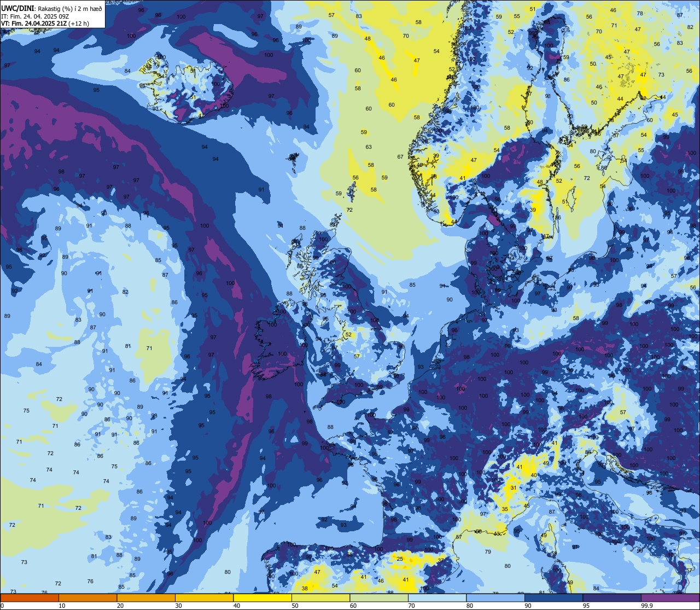Viewport: 700px width, 610px height.
Task: Select the 95–99.9 navy legend swatch
Action: [612, 597]
